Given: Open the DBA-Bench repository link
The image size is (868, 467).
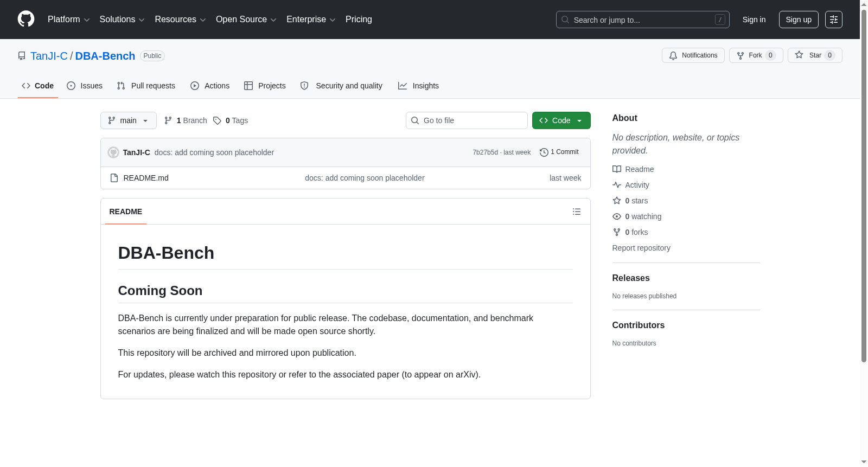Looking at the screenshot, I should tap(105, 56).
